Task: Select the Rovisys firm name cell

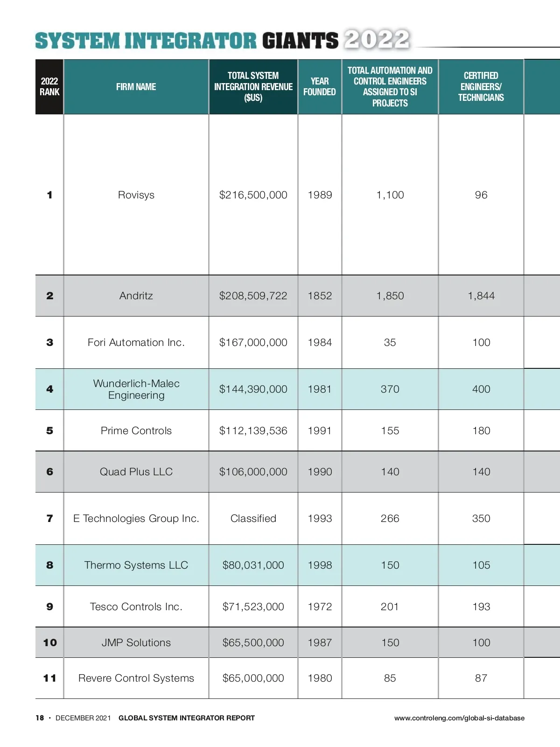Action: (x=136, y=195)
